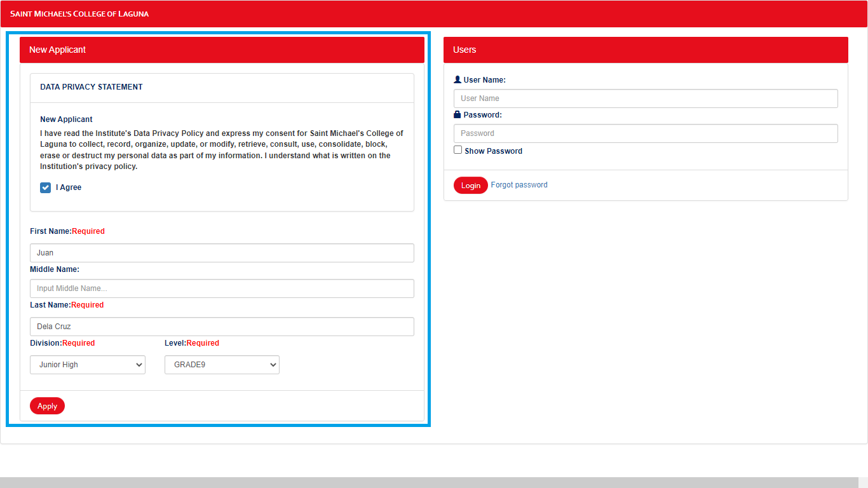This screenshot has width=868, height=488.
Task: Click the Saint Michael's College of Laguna banner
Action: pyautogui.click(x=79, y=13)
